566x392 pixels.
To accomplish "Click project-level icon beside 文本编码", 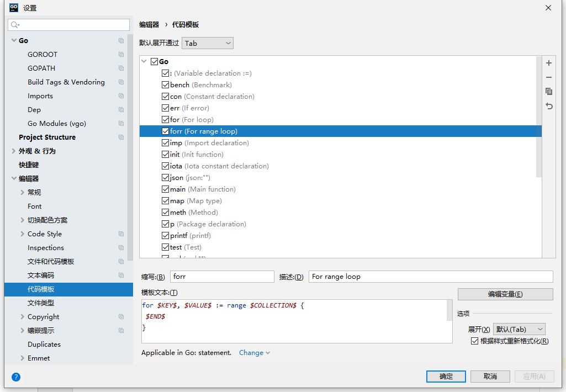I will tap(121, 276).
